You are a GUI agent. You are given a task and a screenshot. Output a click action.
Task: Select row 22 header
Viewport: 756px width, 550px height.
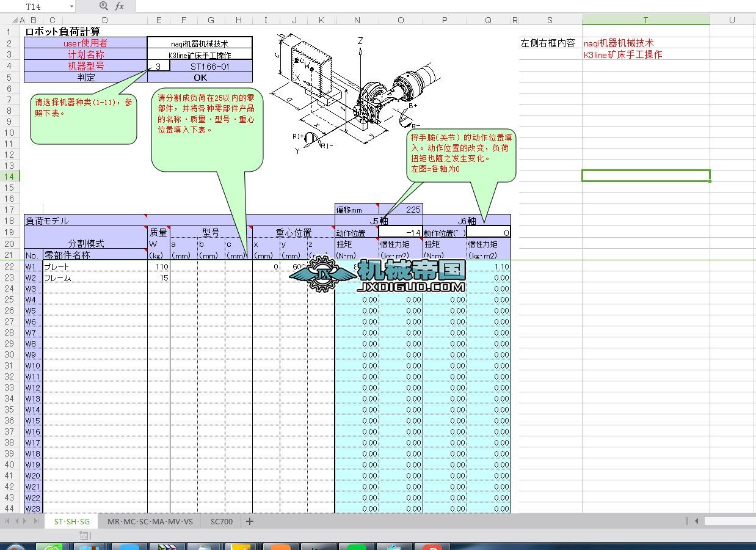[x=9, y=266]
